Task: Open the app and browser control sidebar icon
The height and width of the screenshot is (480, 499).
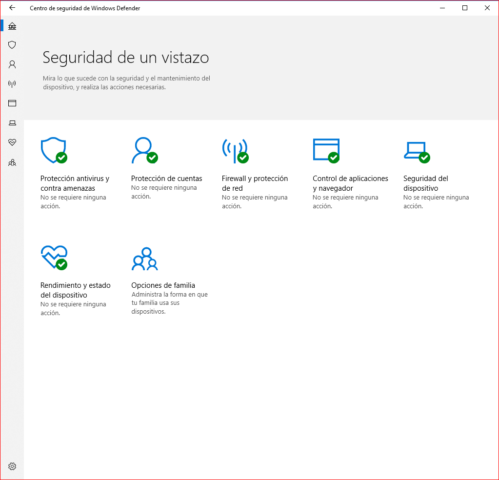Action: coord(12,103)
